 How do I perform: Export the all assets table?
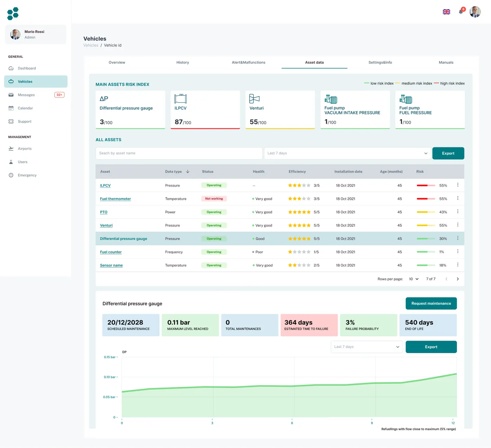[x=448, y=153]
